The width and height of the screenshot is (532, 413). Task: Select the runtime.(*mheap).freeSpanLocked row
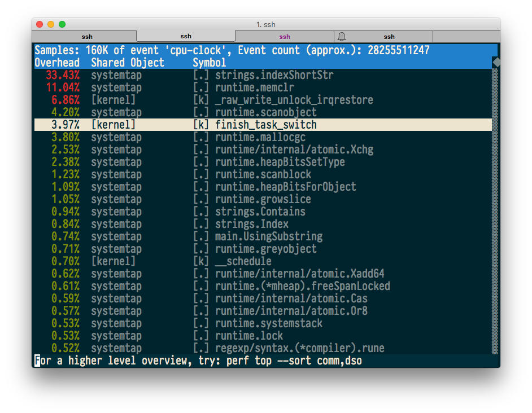coord(263,286)
